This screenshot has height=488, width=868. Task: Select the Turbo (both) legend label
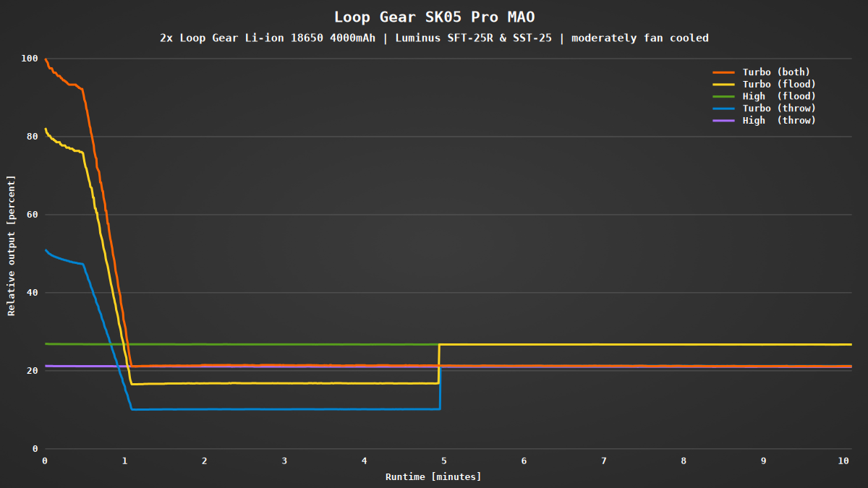pos(776,72)
